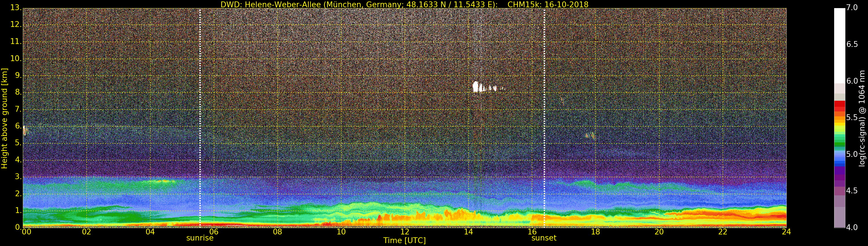Click the "7.0" colorbar tick label
The image size is (868, 246).
point(852,8)
